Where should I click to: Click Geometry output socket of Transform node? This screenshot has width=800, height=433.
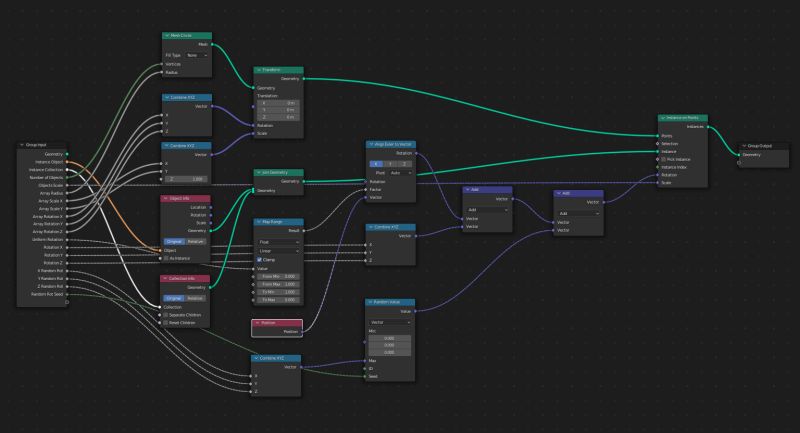(304, 79)
